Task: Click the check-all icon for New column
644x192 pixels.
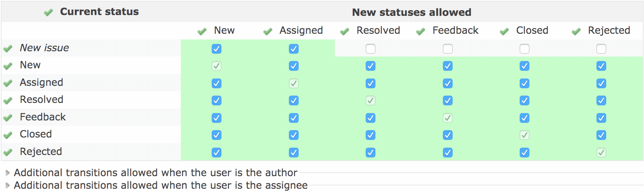Action: coord(202,31)
